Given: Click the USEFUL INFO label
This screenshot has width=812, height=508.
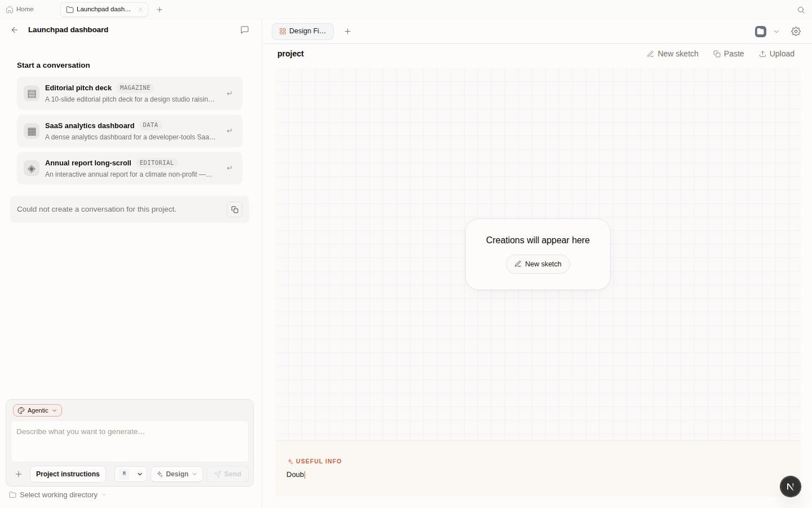Looking at the screenshot, I should [315, 461].
